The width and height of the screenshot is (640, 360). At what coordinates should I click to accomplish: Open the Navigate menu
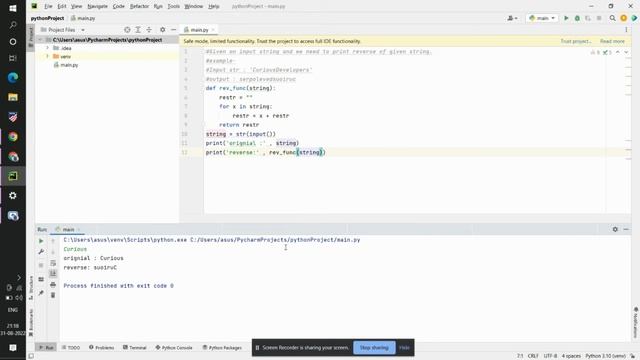98,7
